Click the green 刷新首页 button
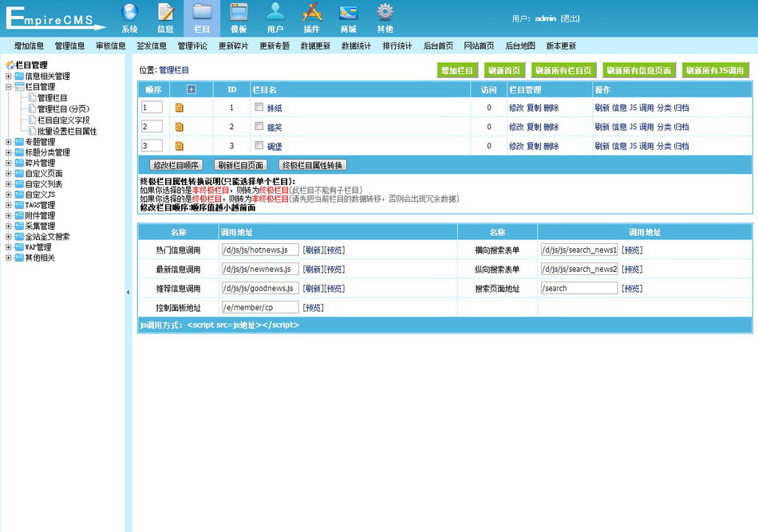This screenshot has width=758, height=532. (504, 70)
